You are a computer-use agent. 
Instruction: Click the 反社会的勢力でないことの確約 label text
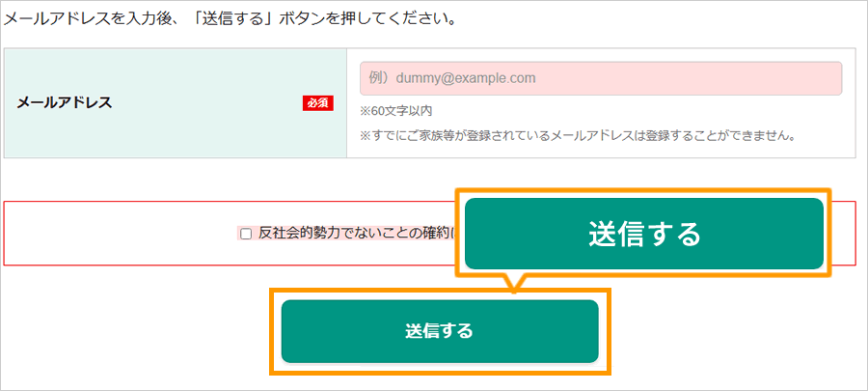click(355, 234)
